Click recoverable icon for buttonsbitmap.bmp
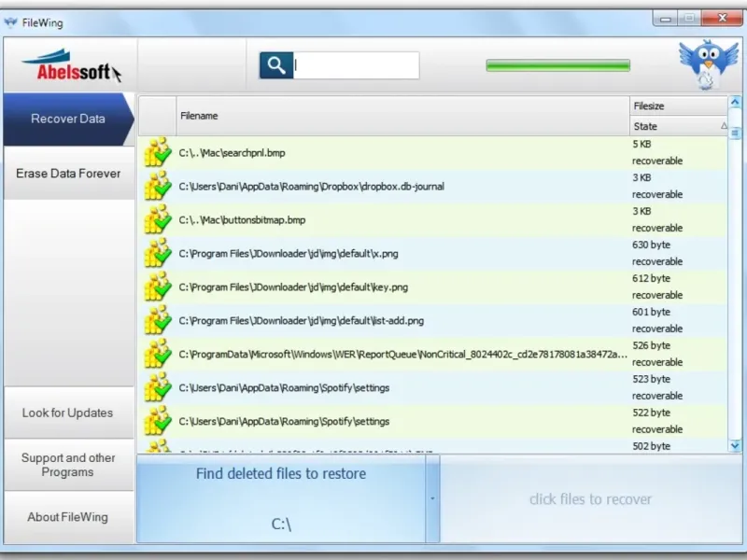 coord(158,219)
